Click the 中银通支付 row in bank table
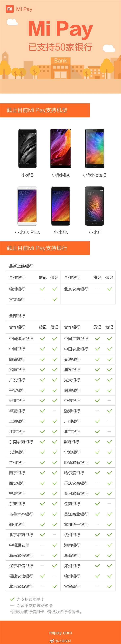 pyautogui.click(x=33, y=545)
